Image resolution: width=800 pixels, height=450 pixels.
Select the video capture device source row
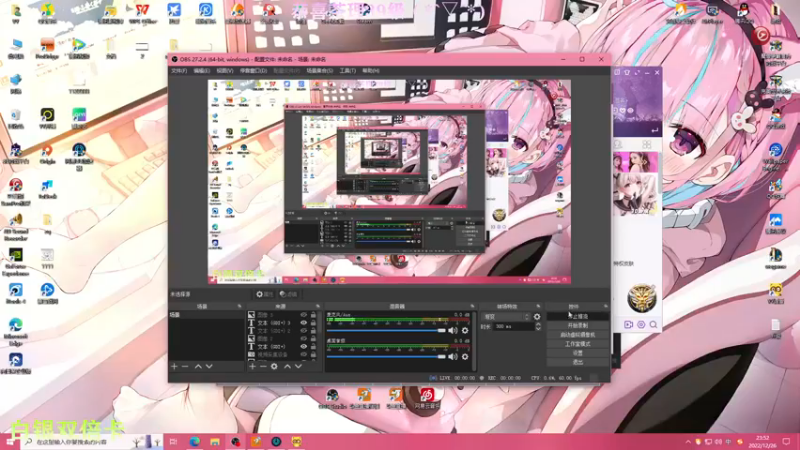tap(283, 354)
